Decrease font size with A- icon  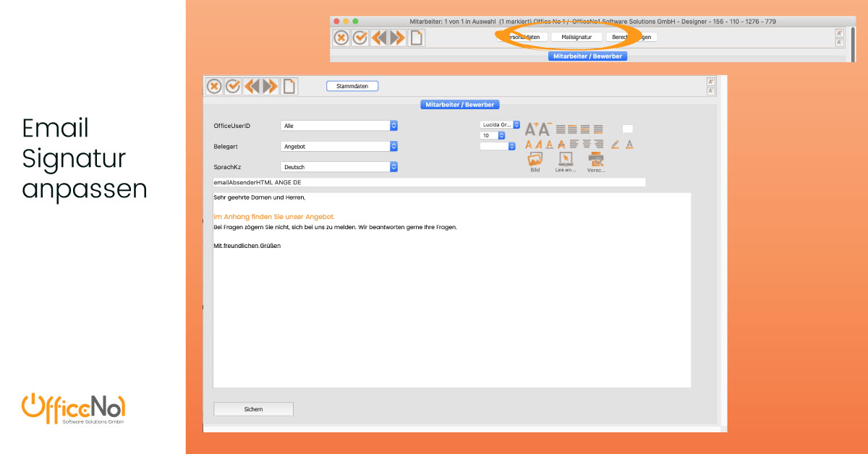coord(545,129)
